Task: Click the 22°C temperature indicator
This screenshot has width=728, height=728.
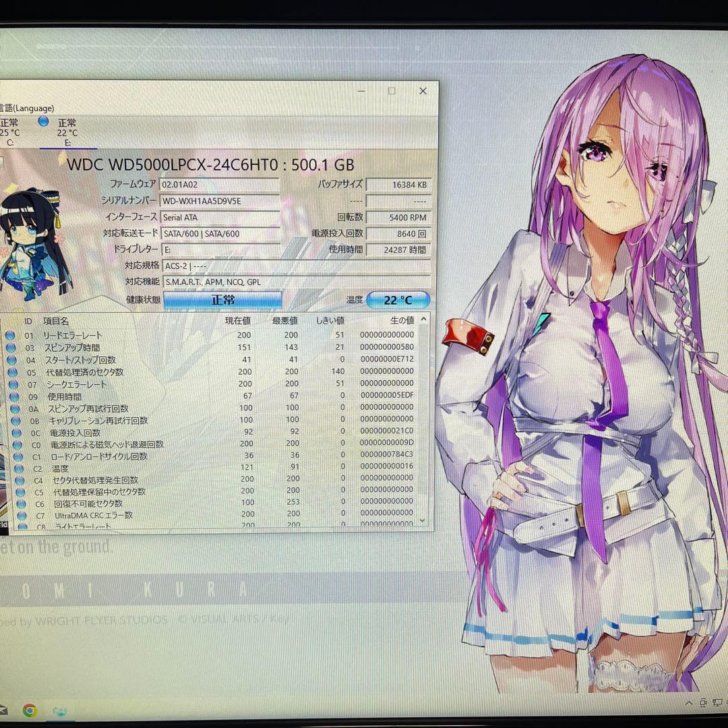Action: tap(399, 299)
